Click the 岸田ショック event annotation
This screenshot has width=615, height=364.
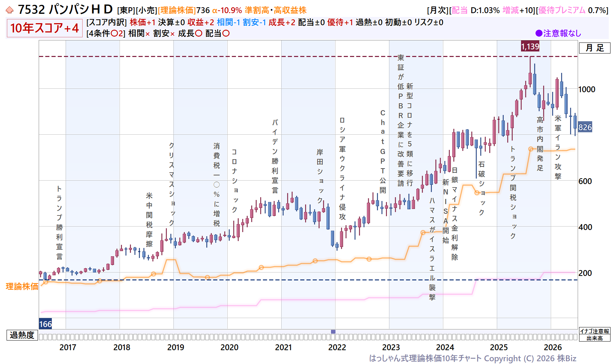[x=320, y=176]
